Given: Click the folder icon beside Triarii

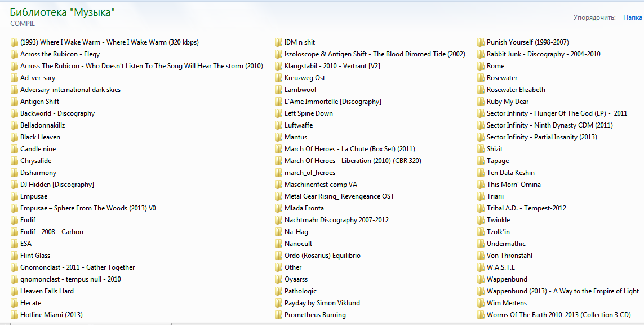Looking at the screenshot, I should (481, 196).
